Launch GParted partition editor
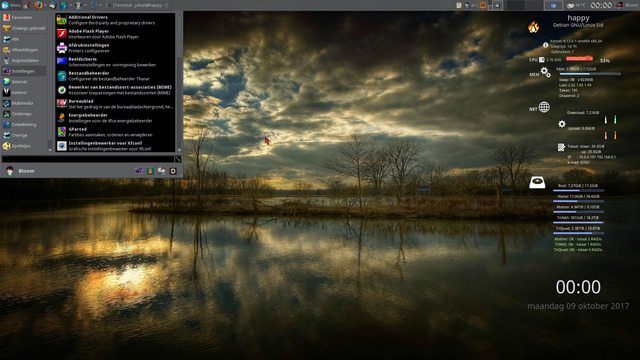This screenshot has width=640, height=360. 115,132
